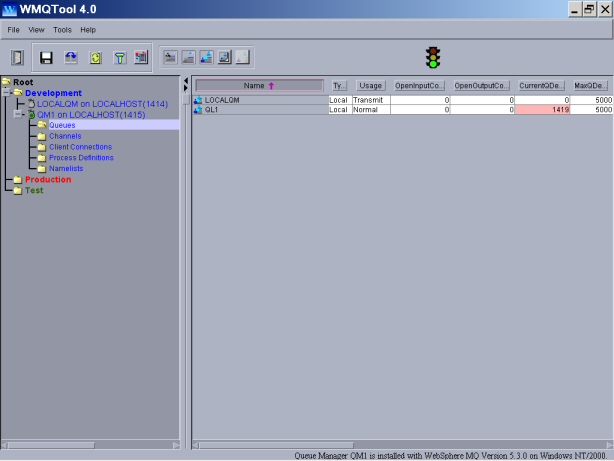Open the Tools menu
Screen dimensions: 614x461
pyautogui.click(x=62, y=30)
